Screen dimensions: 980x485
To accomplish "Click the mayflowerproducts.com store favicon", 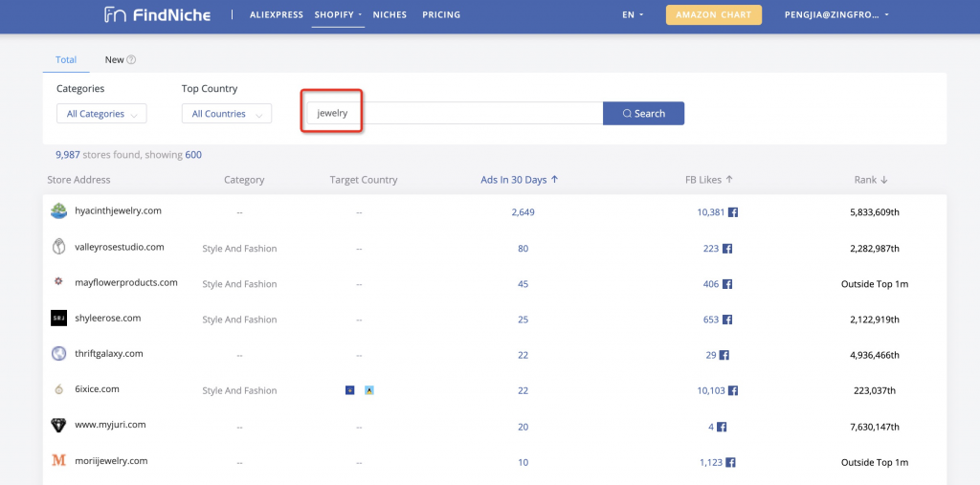I will click(58, 282).
